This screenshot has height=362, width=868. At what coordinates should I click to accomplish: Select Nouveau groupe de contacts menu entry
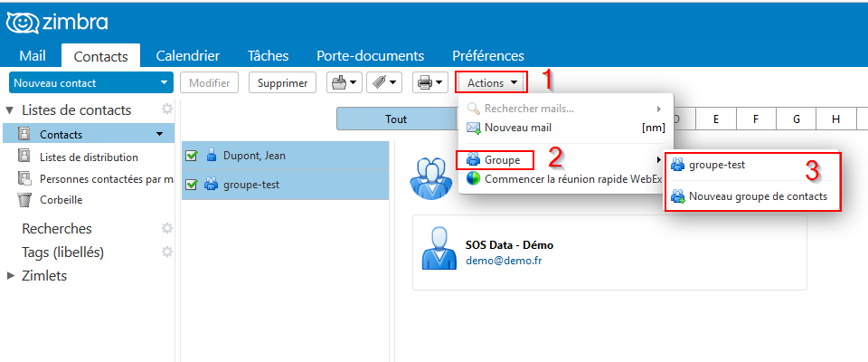[757, 195]
